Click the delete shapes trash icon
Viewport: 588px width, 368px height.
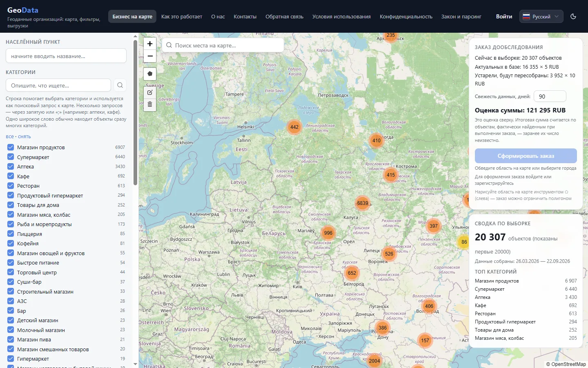pos(150,105)
